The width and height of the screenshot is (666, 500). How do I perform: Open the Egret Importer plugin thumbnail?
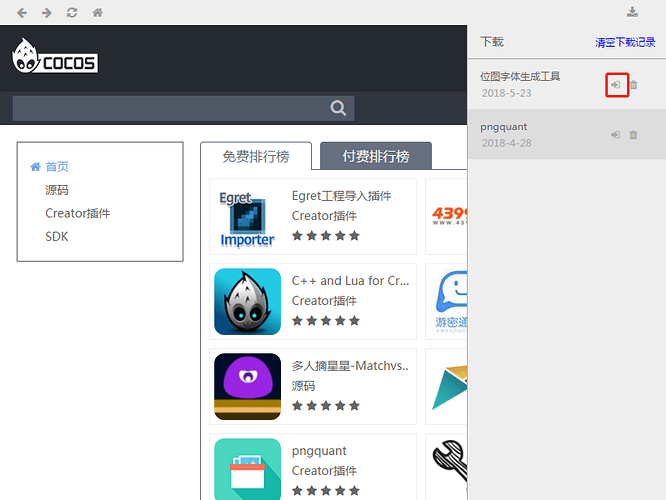coord(247,217)
